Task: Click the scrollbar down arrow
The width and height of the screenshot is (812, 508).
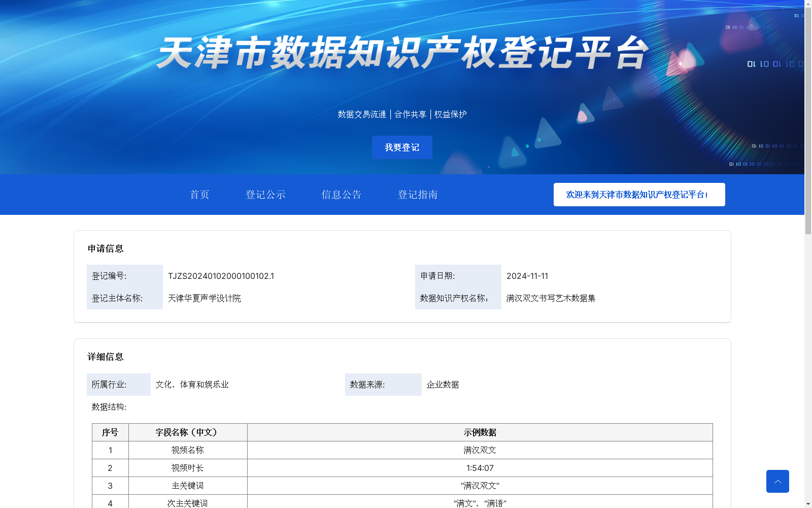Action: click(808, 504)
